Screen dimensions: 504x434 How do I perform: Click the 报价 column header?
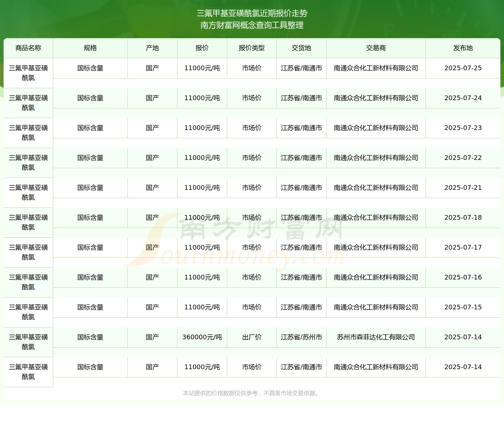tap(202, 48)
